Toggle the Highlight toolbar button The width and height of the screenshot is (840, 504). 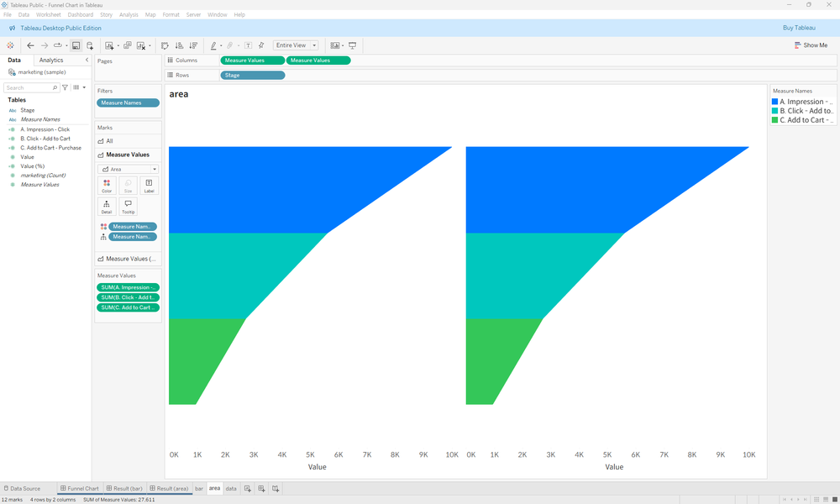pos(213,45)
